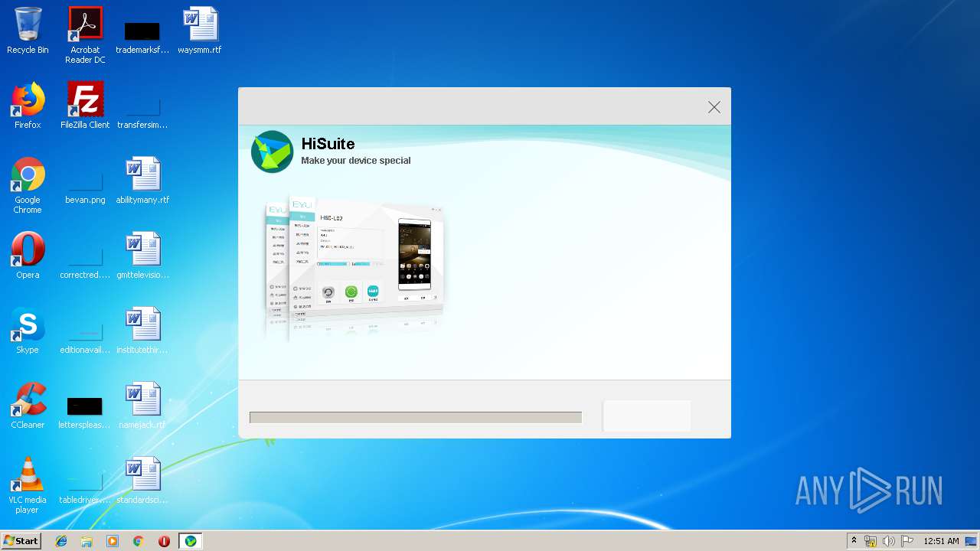The image size is (980, 551).
Task: Show hidden system tray icons
Action: [x=854, y=541]
